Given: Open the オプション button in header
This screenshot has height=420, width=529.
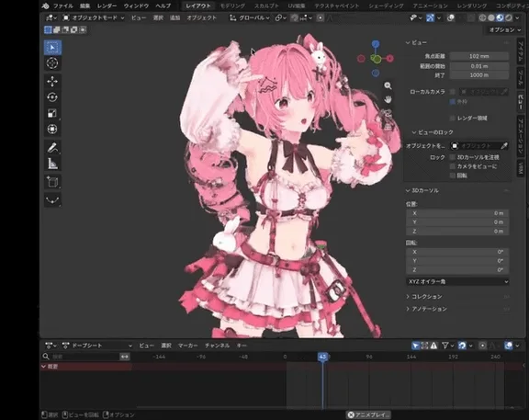Looking at the screenshot, I should tap(505, 29).
